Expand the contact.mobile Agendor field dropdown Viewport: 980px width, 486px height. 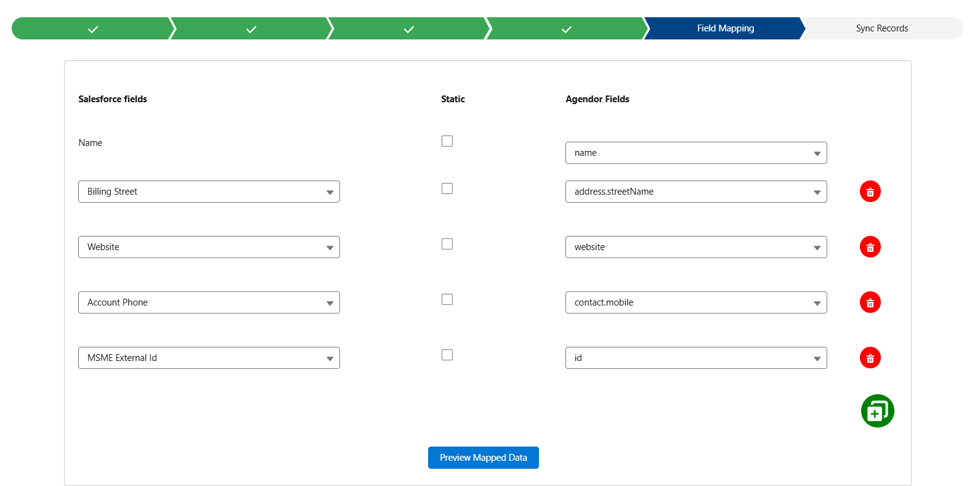tap(695, 302)
